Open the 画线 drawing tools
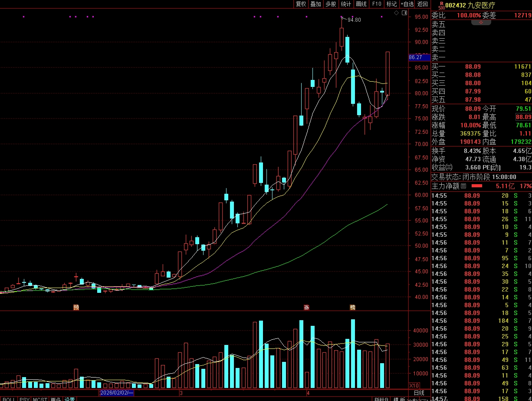This screenshot has height=401, width=532. point(361,4)
